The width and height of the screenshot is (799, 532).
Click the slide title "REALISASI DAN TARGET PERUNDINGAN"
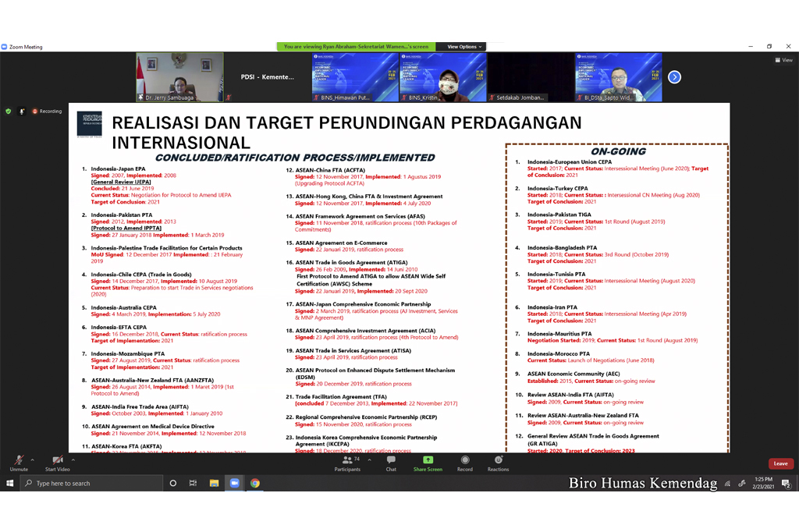[x=279, y=122]
